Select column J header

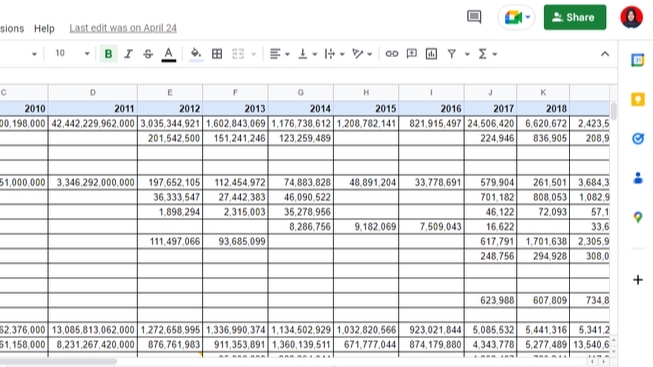[x=491, y=92]
